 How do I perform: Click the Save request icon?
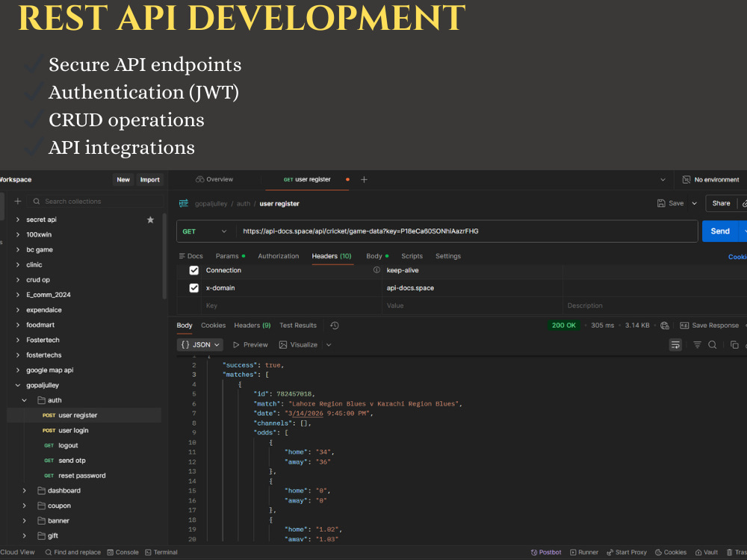(x=661, y=203)
